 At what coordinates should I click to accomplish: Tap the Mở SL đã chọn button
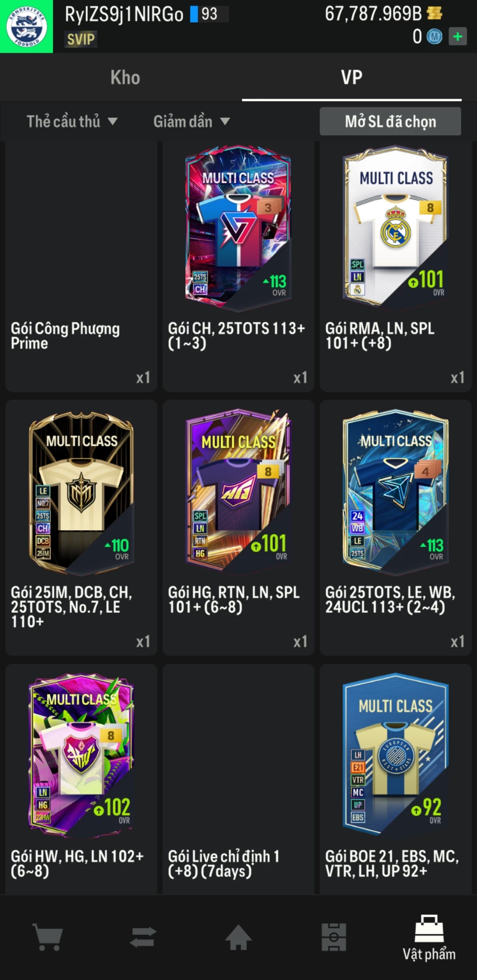[390, 121]
